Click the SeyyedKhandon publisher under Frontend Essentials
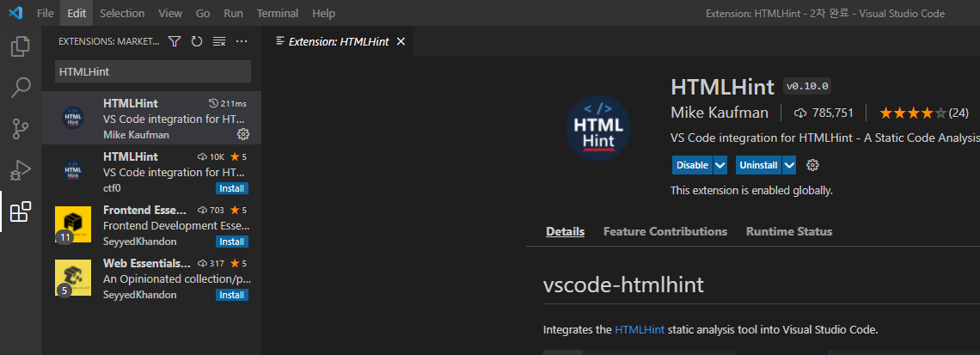Screen dimensions: 980x355 click(x=140, y=242)
